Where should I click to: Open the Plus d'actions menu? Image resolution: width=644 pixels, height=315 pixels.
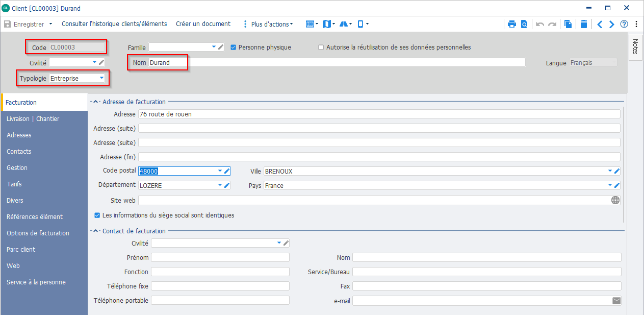[x=268, y=24]
